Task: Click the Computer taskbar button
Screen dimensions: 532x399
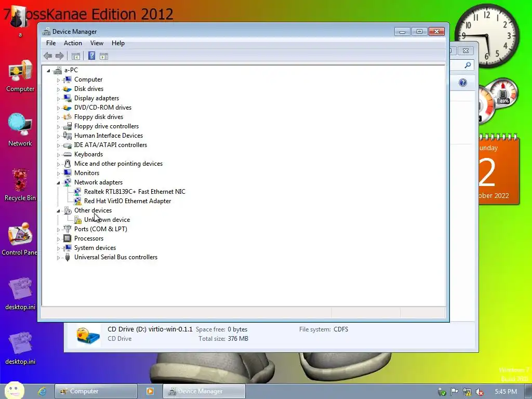Action: coord(96,391)
